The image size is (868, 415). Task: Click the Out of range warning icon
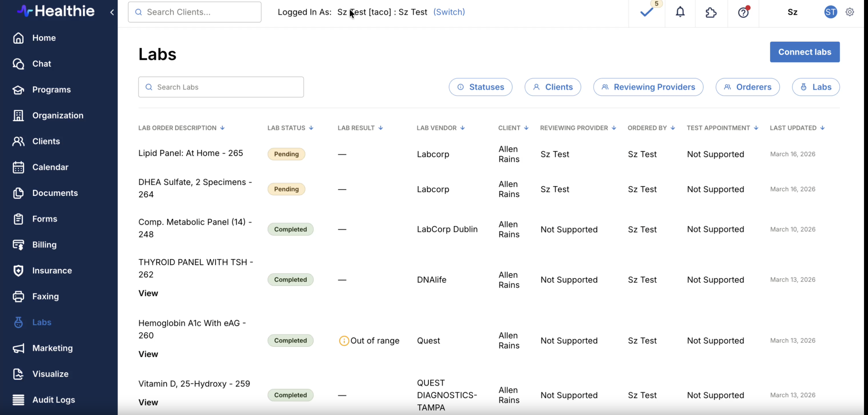coord(344,341)
